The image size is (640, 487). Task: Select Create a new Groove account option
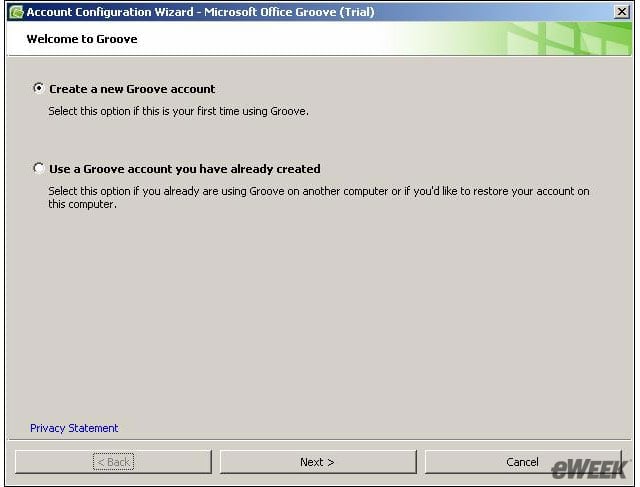(39, 88)
